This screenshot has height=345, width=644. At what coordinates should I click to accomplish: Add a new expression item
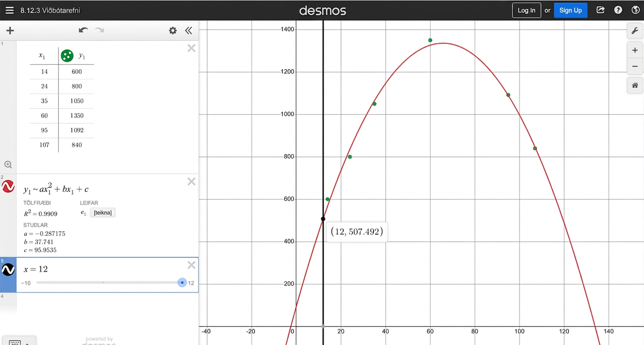(10, 31)
